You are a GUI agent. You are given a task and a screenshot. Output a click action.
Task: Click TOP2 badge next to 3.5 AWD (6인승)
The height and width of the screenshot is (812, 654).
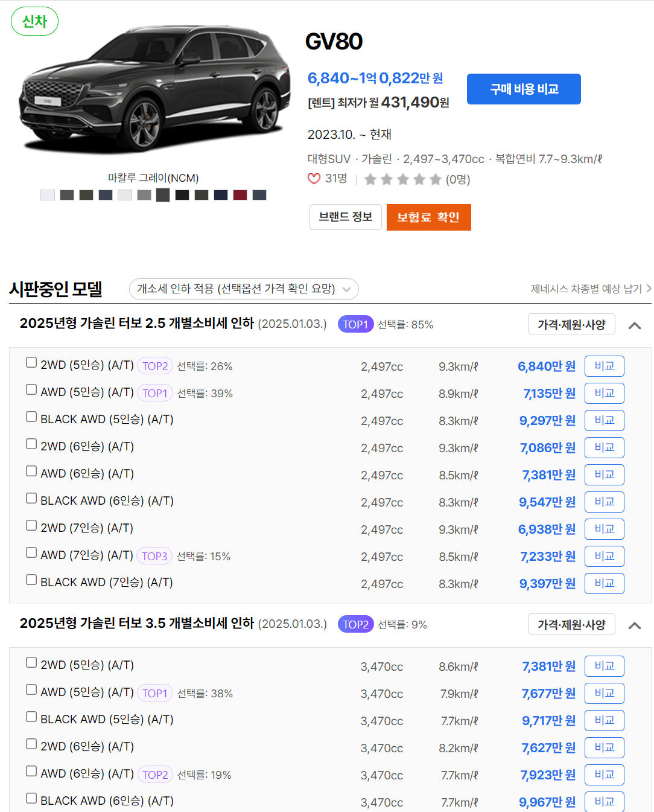tap(155, 775)
